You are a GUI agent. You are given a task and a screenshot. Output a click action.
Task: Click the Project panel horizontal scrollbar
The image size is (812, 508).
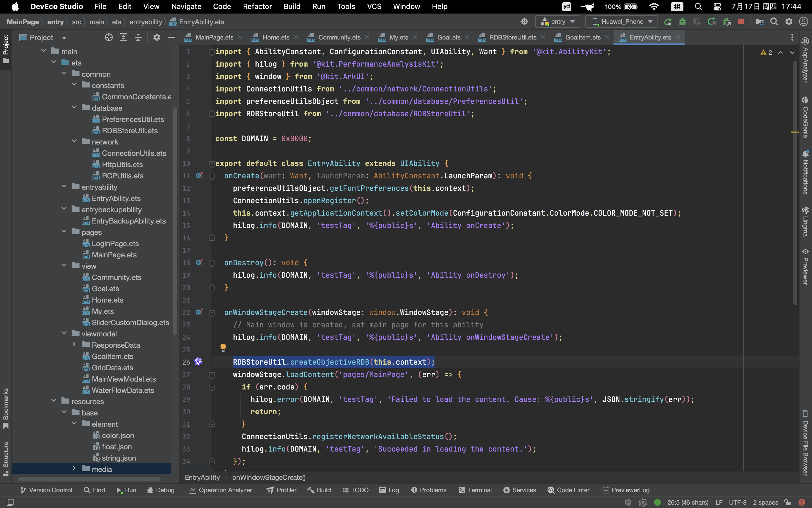89,479
